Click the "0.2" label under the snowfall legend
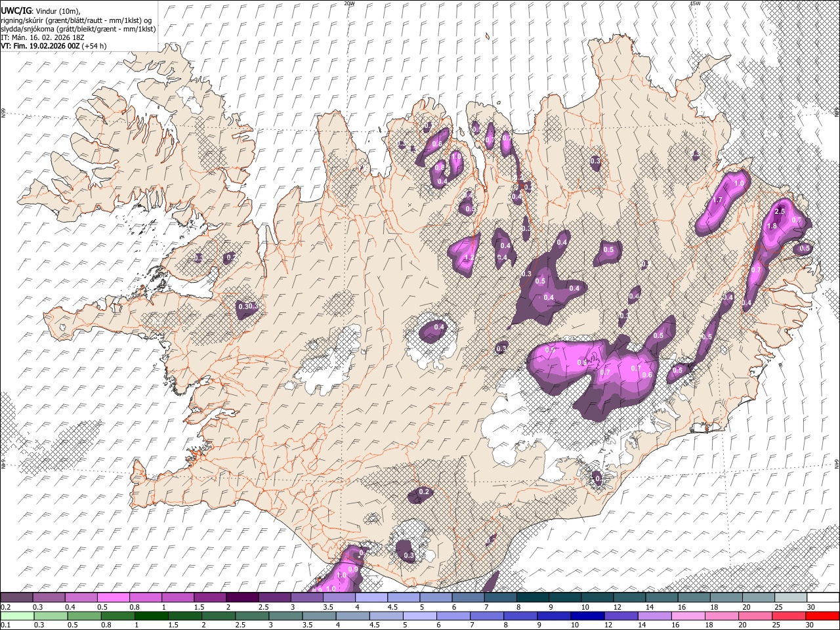This screenshot has width=840, height=630. coord(5,607)
